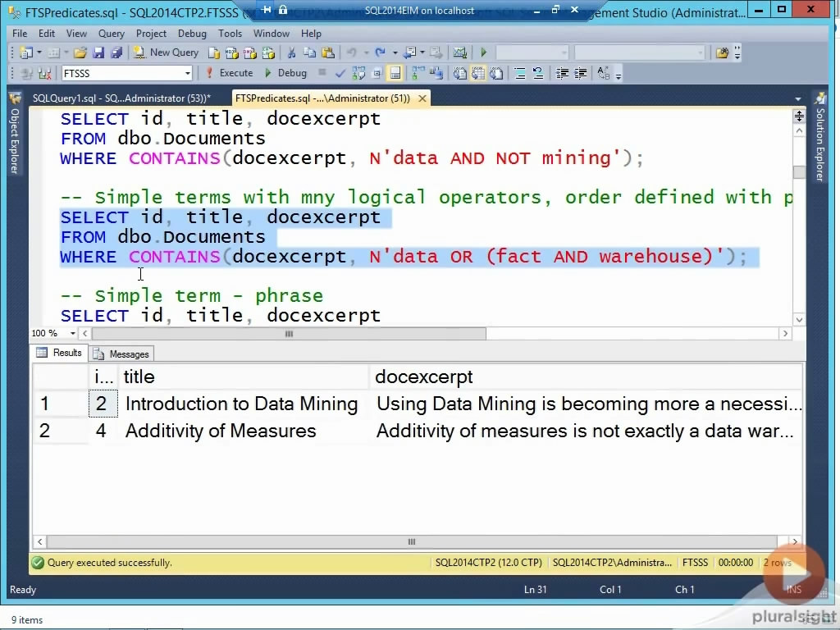This screenshot has width=840, height=630.
Task: Open the Project menu
Action: (151, 33)
